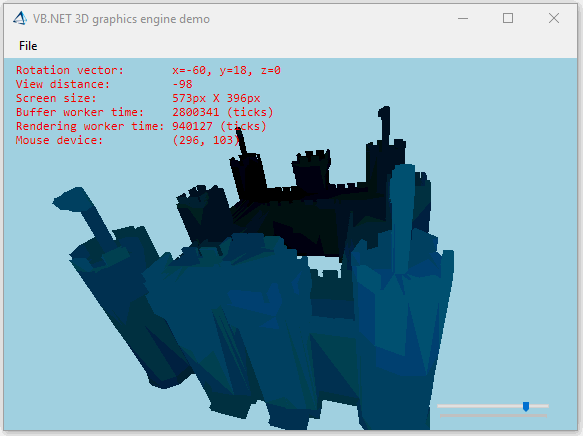
Task: Click the window title text
Action: [x=121, y=19]
